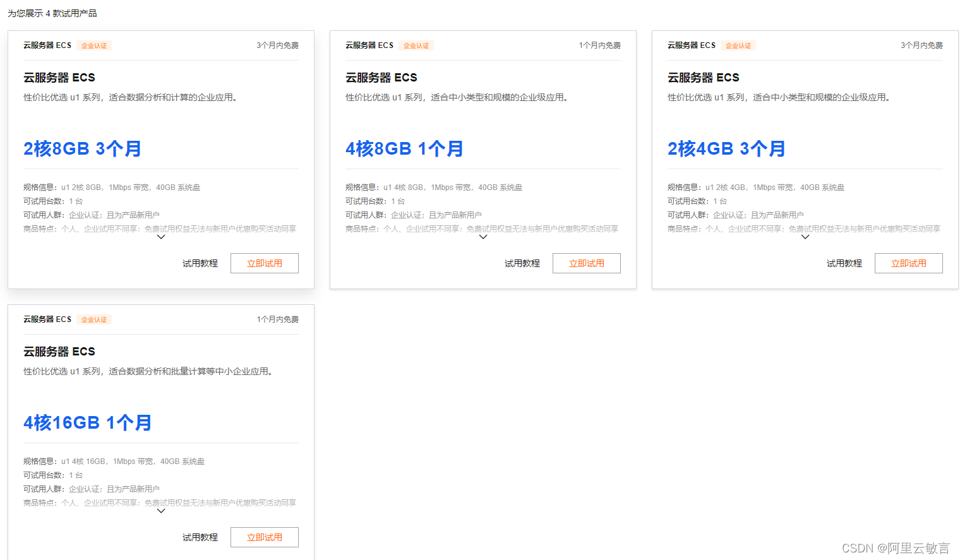
Task: Open 试用教程 link on 4核8GB 1个月 card
Action: pos(522,263)
